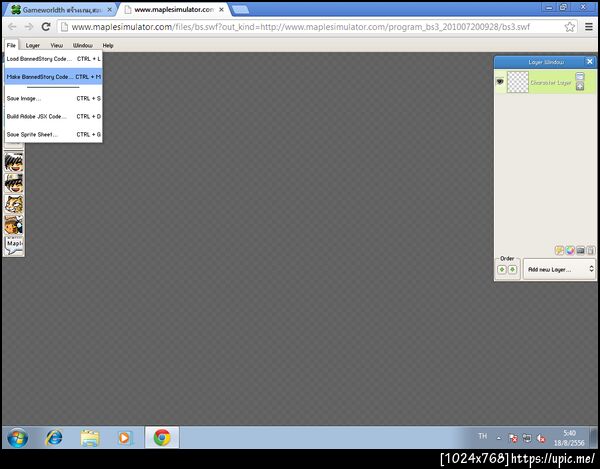Close the maplesimulator tab

(221, 10)
